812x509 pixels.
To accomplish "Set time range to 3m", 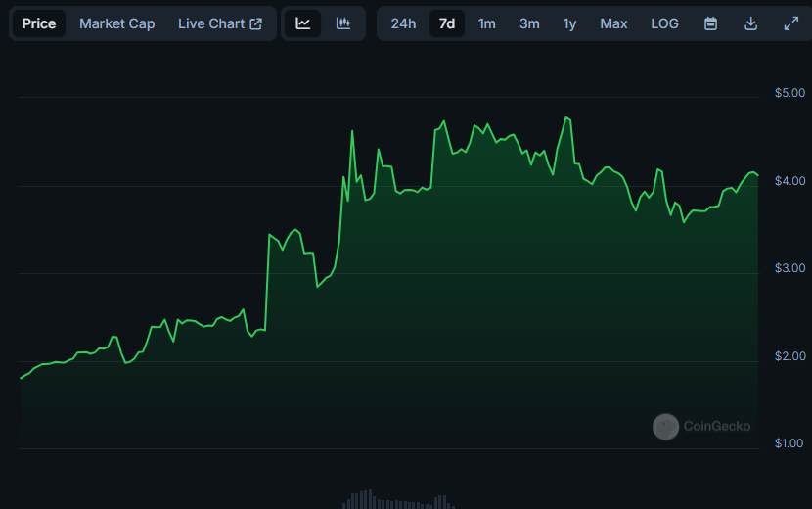I will [529, 23].
